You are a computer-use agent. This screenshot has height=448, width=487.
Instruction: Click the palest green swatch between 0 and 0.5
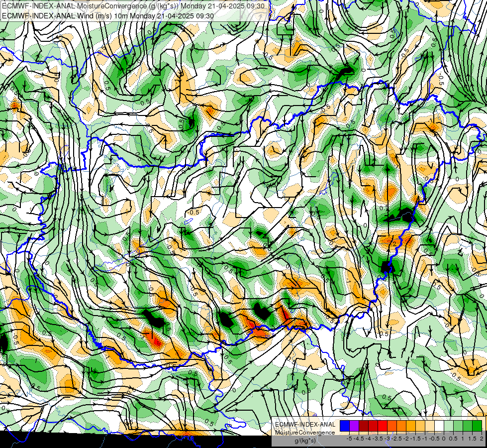449,426
